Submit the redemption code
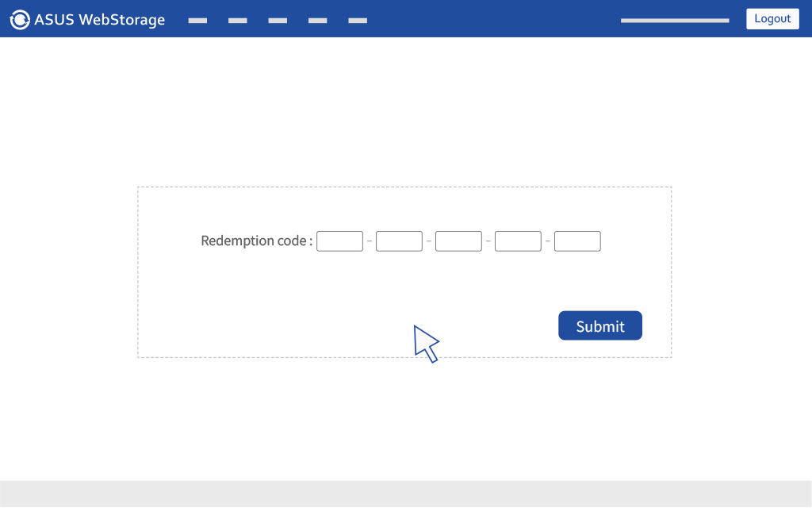Screen dimensions: 812x508 600,325
